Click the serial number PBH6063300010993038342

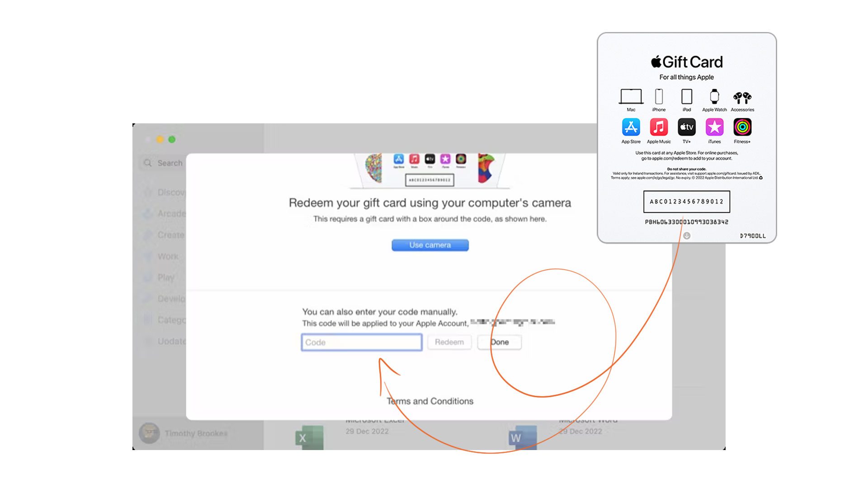(687, 222)
